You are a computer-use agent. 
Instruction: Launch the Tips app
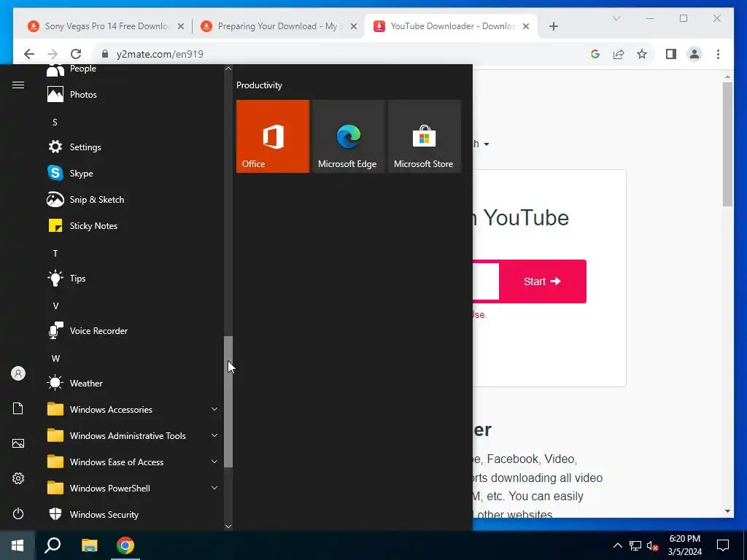[x=133, y=278]
